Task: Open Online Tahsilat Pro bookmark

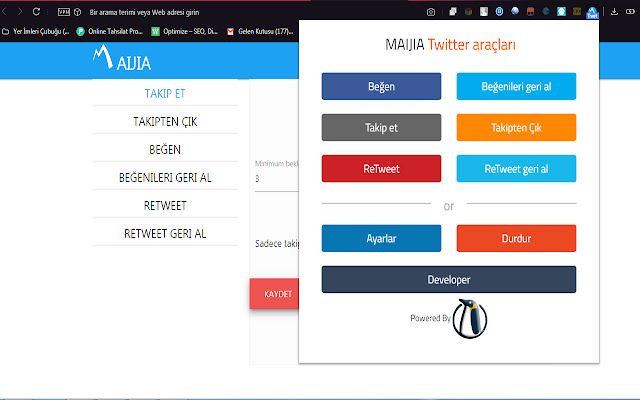Action: [110, 31]
